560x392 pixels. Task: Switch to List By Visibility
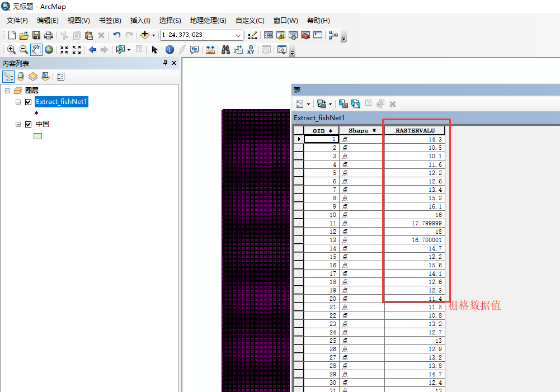pos(33,77)
